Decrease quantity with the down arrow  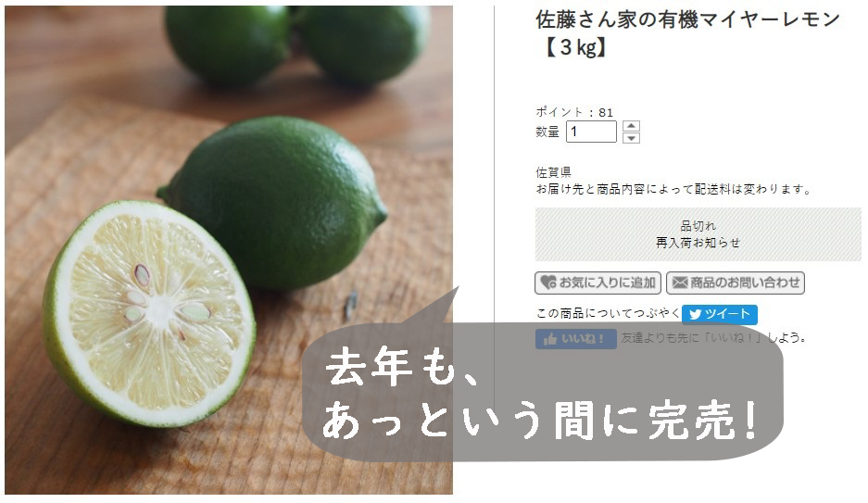pyautogui.click(x=631, y=138)
